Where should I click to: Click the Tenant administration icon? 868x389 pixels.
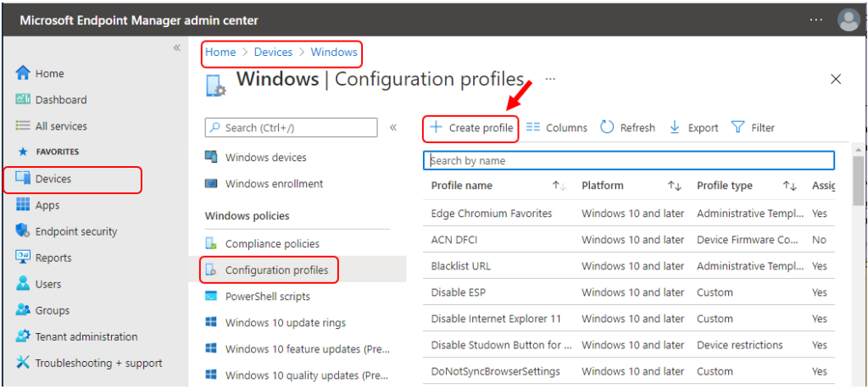[x=23, y=336]
